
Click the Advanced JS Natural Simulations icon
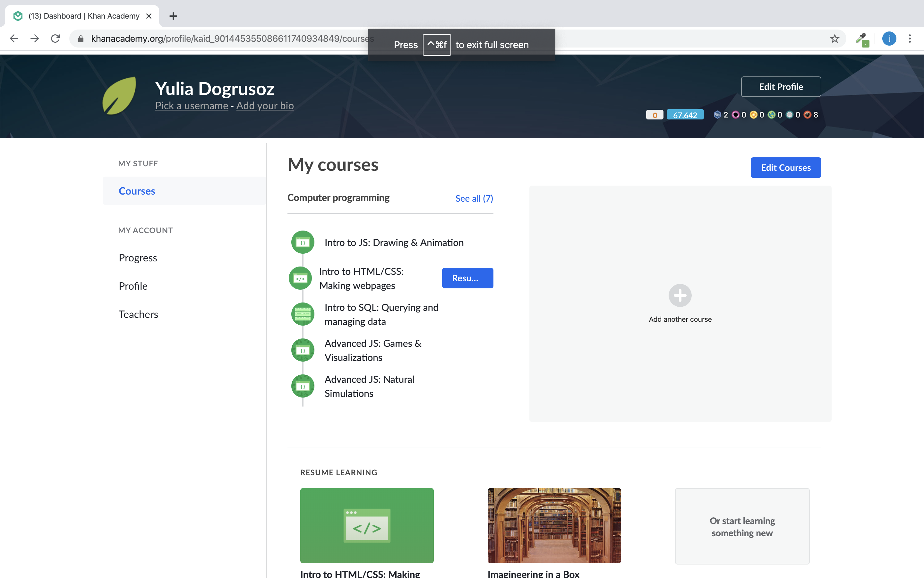[x=303, y=386]
